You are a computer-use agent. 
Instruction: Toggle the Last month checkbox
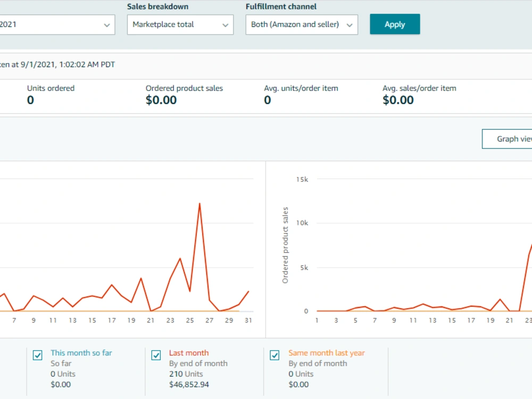pos(156,355)
